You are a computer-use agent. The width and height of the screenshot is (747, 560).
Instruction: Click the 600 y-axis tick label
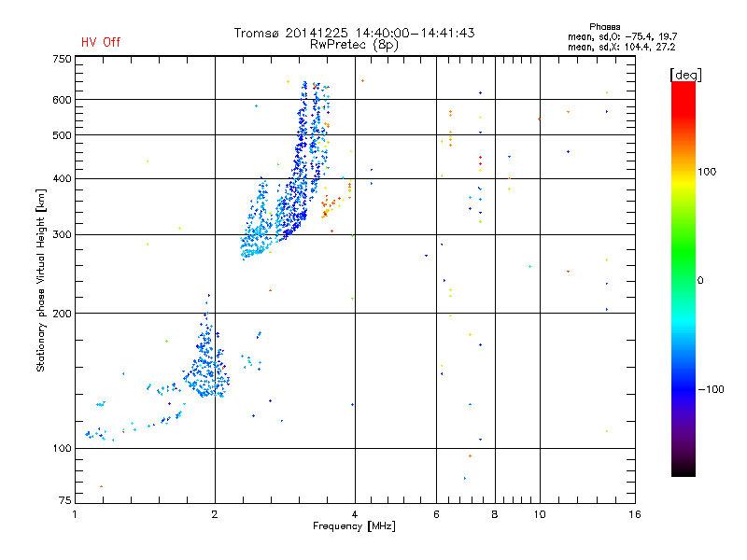point(62,100)
